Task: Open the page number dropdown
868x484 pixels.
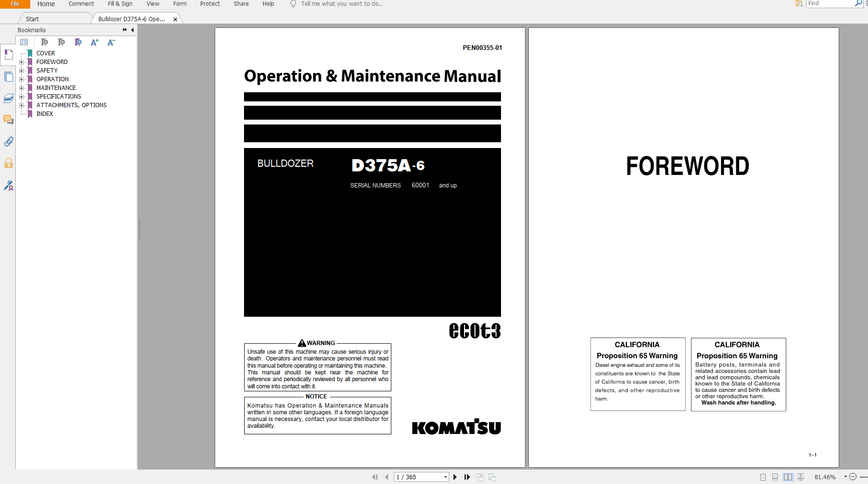Action: tap(445, 477)
